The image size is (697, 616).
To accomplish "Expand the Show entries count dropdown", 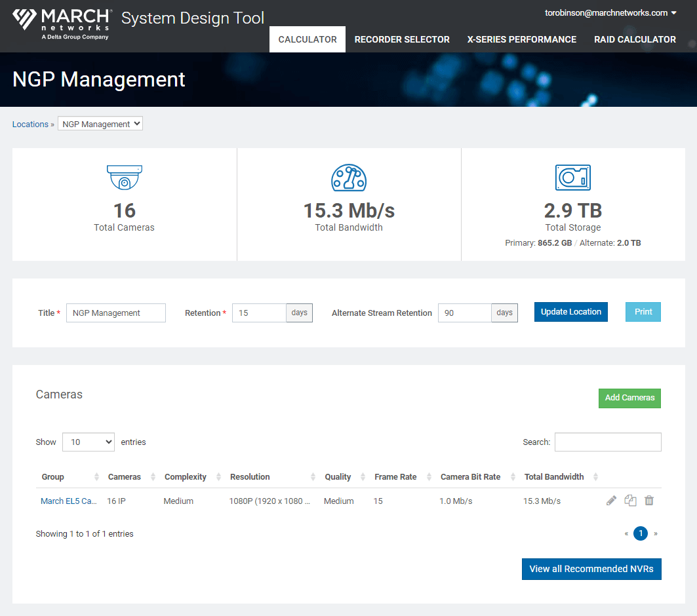I will (89, 442).
